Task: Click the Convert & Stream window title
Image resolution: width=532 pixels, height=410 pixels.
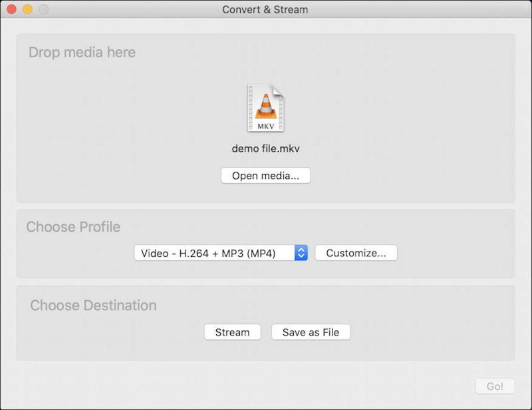Action: (x=265, y=9)
